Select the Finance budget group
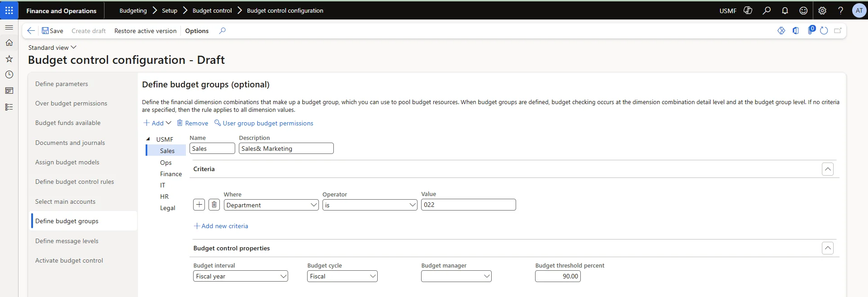Screen dimensions: 868x297 [x=171, y=174]
